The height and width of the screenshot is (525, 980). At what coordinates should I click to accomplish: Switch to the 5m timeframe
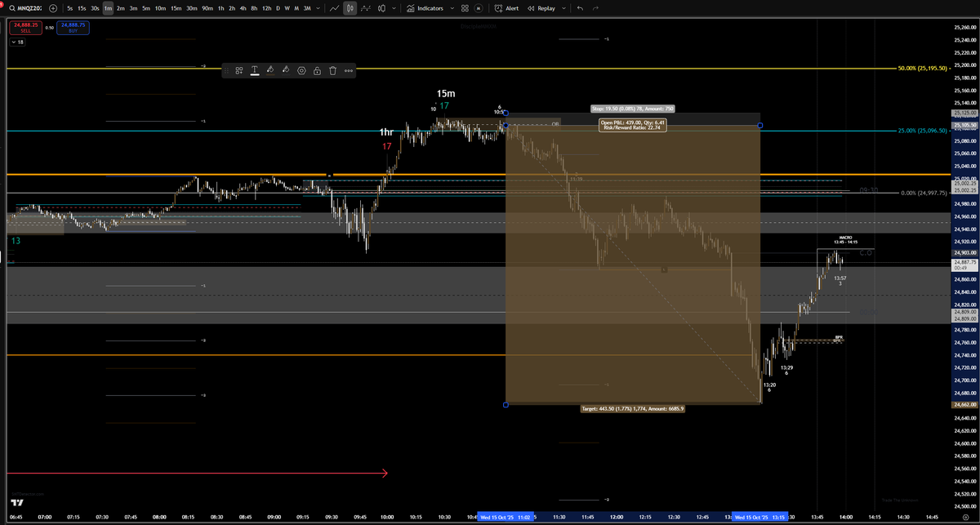pos(146,8)
